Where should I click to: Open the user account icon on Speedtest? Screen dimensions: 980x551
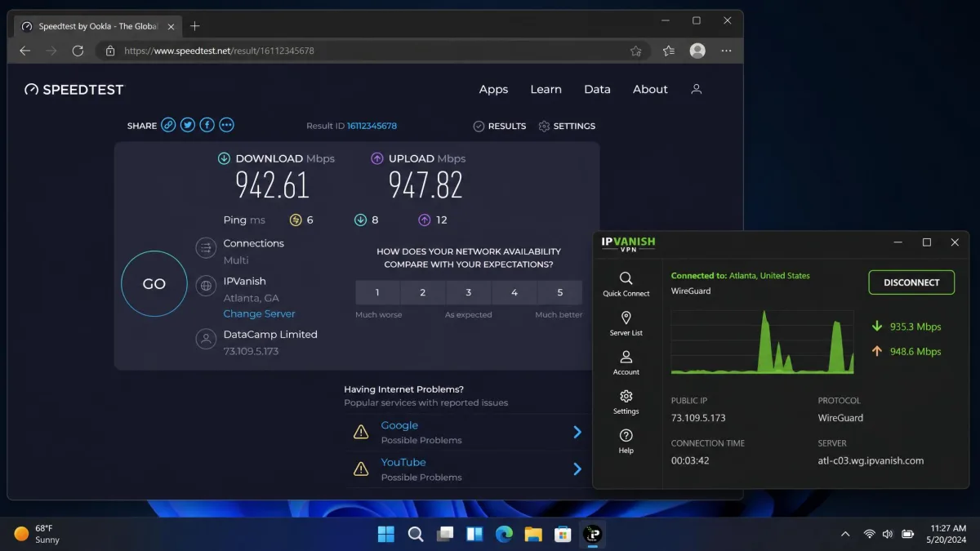697,89
